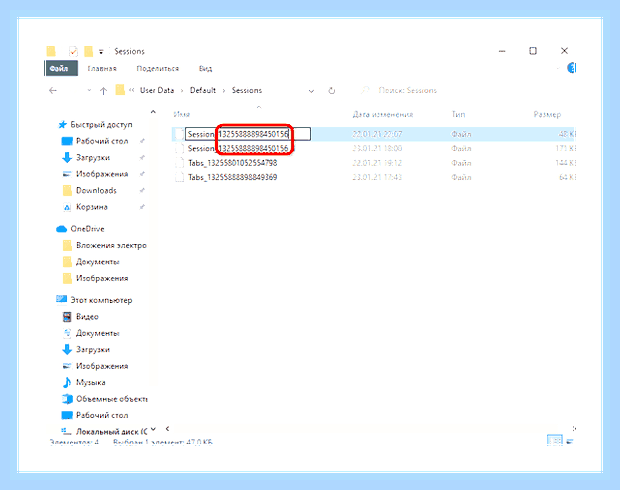Switch to the Главная ribbon tab
620x490 pixels.
102,68
